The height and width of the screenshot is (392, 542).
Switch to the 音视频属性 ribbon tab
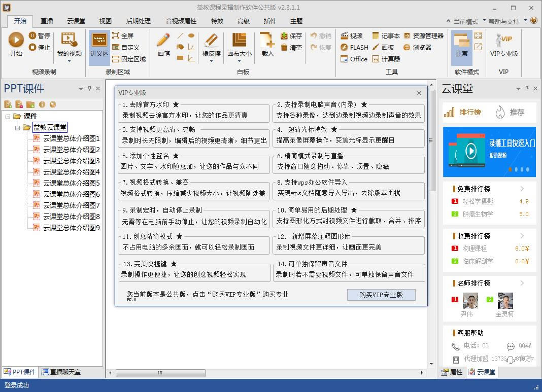(x=181, y=21)
